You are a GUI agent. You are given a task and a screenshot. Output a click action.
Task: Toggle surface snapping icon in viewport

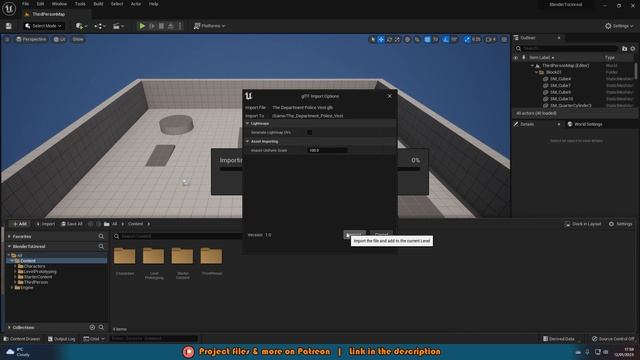417,39
